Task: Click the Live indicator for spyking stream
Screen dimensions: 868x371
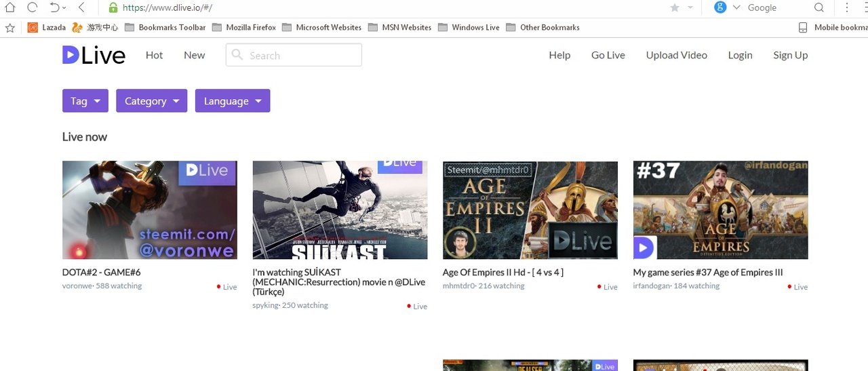Action: 417,307
